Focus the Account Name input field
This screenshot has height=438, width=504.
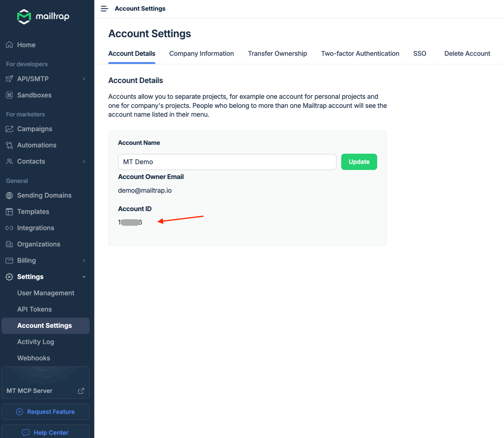coord(227,162)
